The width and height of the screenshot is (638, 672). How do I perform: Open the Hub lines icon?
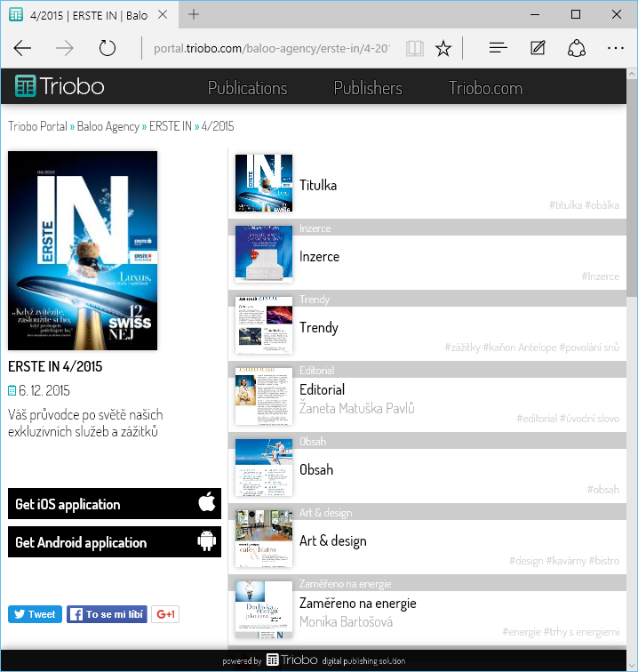(498, 48)
